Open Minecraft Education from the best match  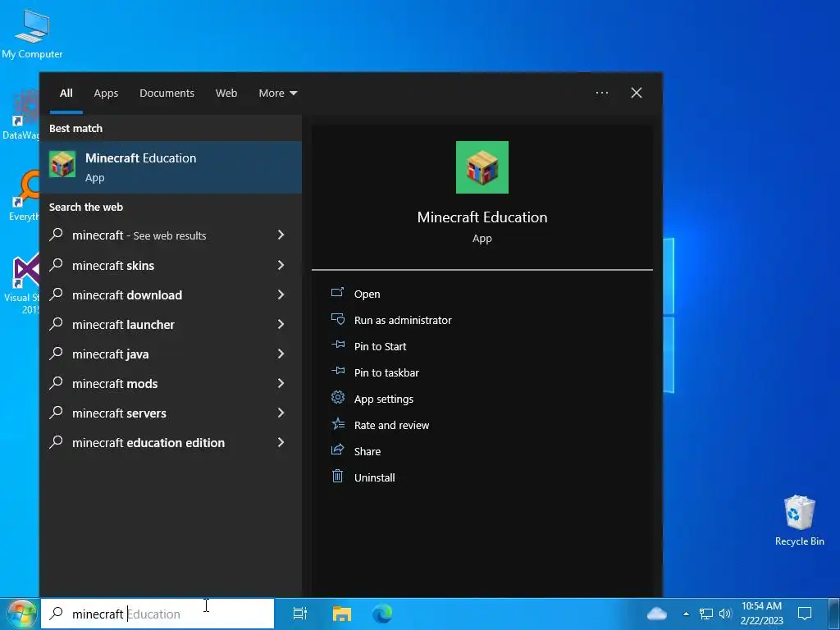tap(171, 167)
